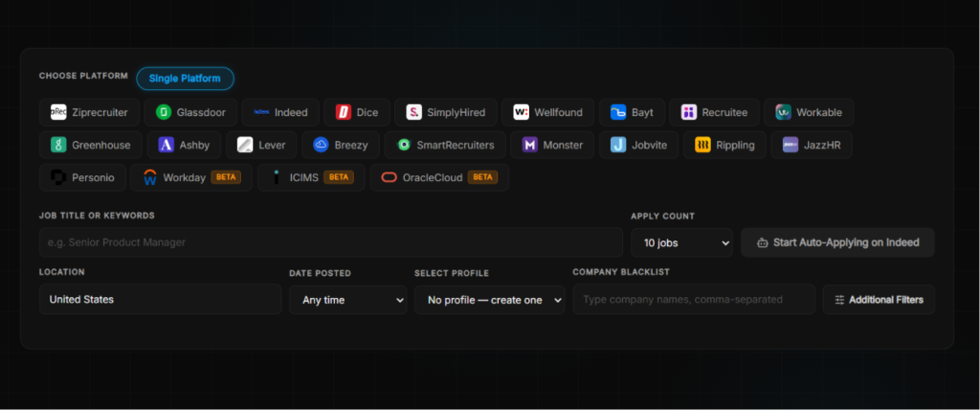980x410 pixels.
Task: Click the Workday BETA badge
Action: (x=226, y=178)
